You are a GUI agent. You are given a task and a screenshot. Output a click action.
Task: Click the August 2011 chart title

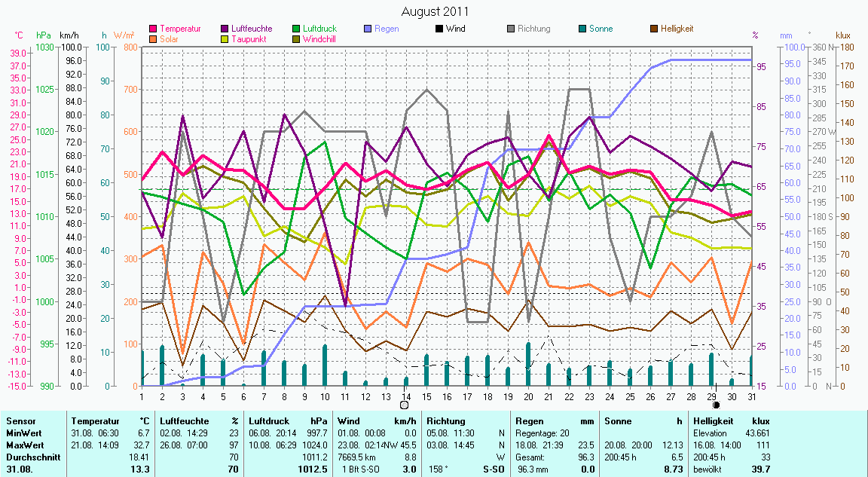435,11
